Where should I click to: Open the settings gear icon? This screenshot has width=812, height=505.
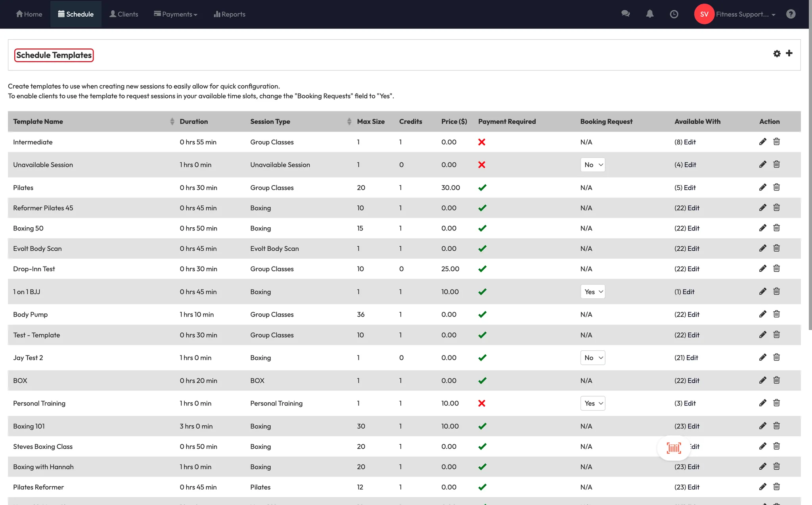777,54
